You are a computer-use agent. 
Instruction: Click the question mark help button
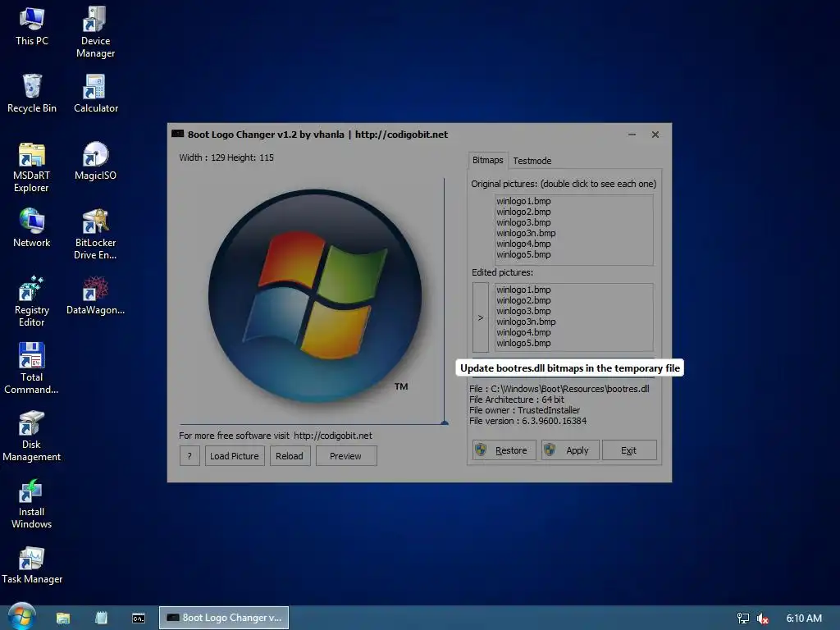189,456
